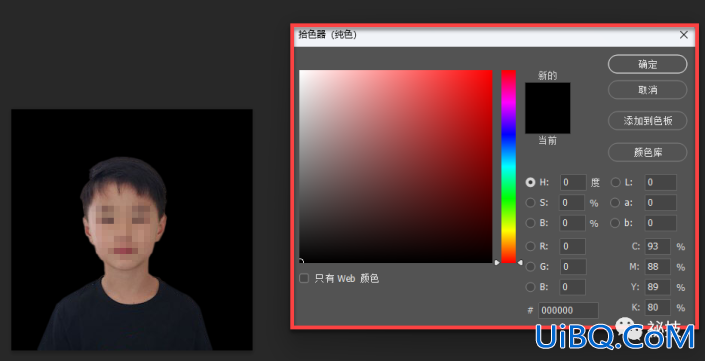705x361 pixels.
Task: Click the hue slider's left arrow marker
Action: pyautogui.click(x=497, y=263)
